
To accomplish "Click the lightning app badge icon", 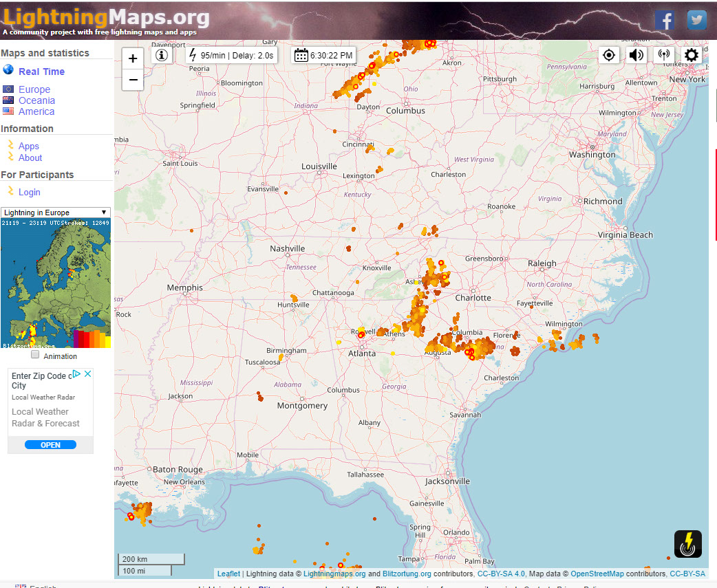I will point(687,544).
